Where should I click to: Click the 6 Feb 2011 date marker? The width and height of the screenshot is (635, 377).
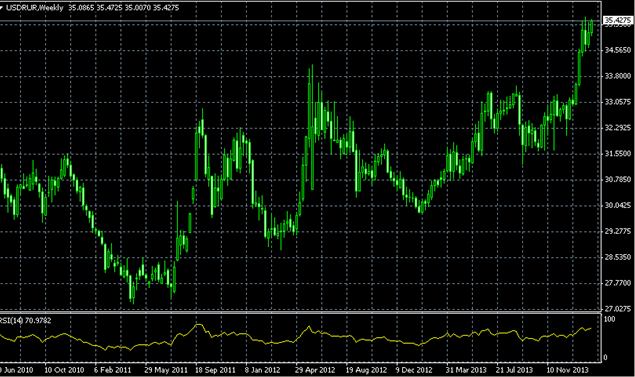tap(112, 370)
